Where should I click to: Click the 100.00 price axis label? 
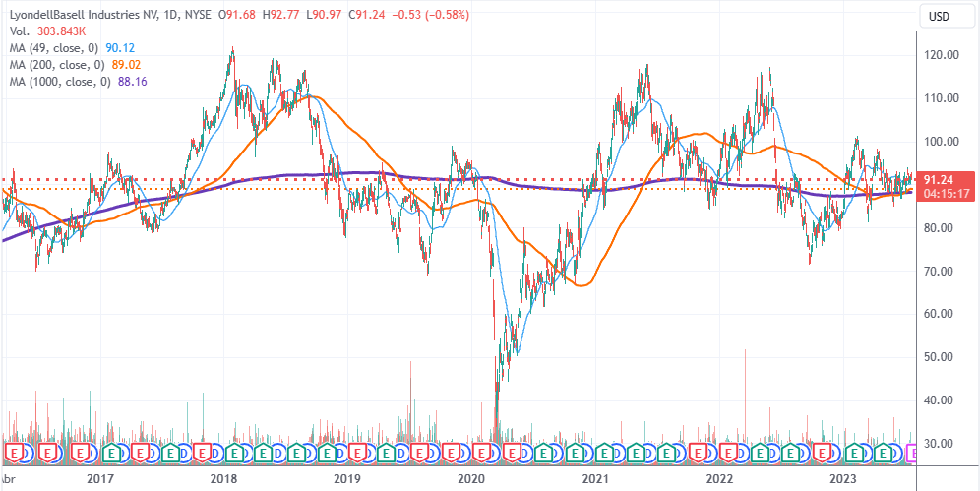coord(942,141)
